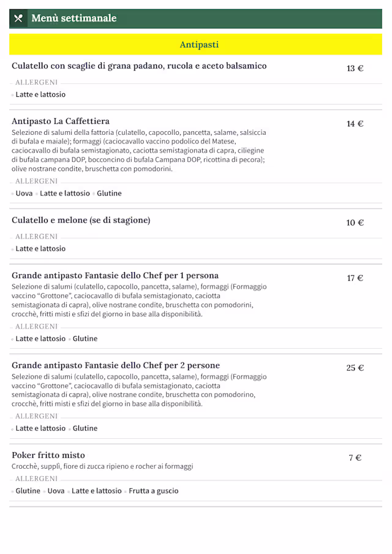Click the crossed cutlery icon in the header
This screenshot has height=554, width=392.
click(18, 18)
